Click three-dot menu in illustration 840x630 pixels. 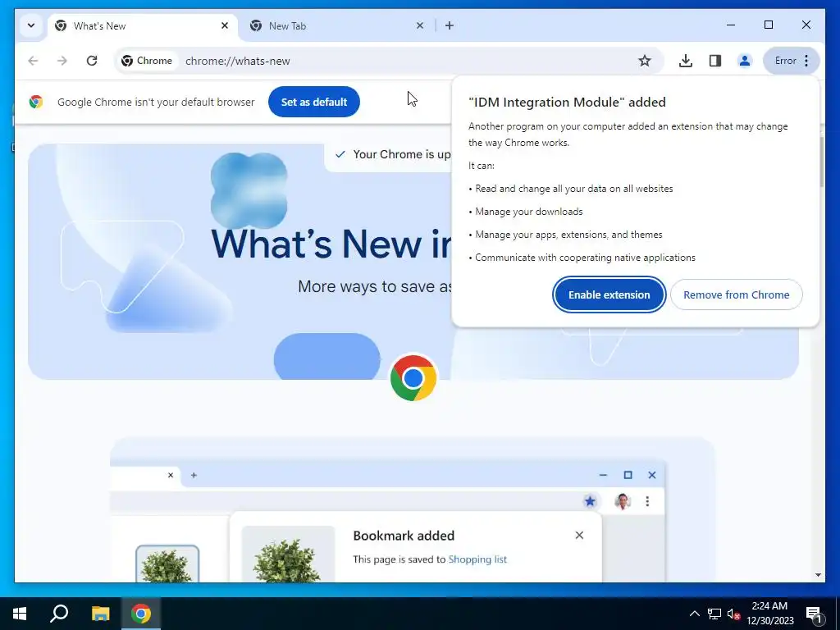(647, 501)
